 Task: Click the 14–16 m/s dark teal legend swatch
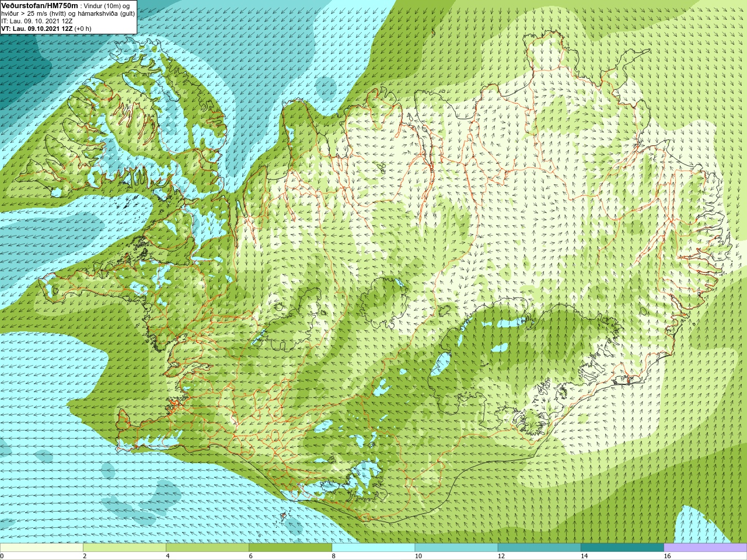point(622,548)
